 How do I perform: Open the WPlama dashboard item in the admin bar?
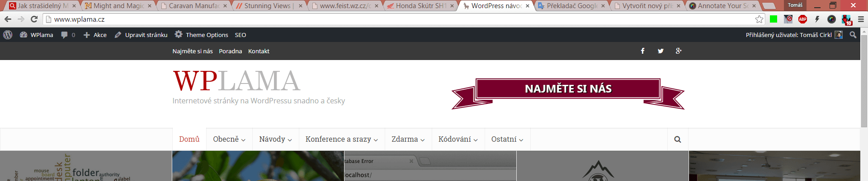pyautogui.click(x=36, y=35)
